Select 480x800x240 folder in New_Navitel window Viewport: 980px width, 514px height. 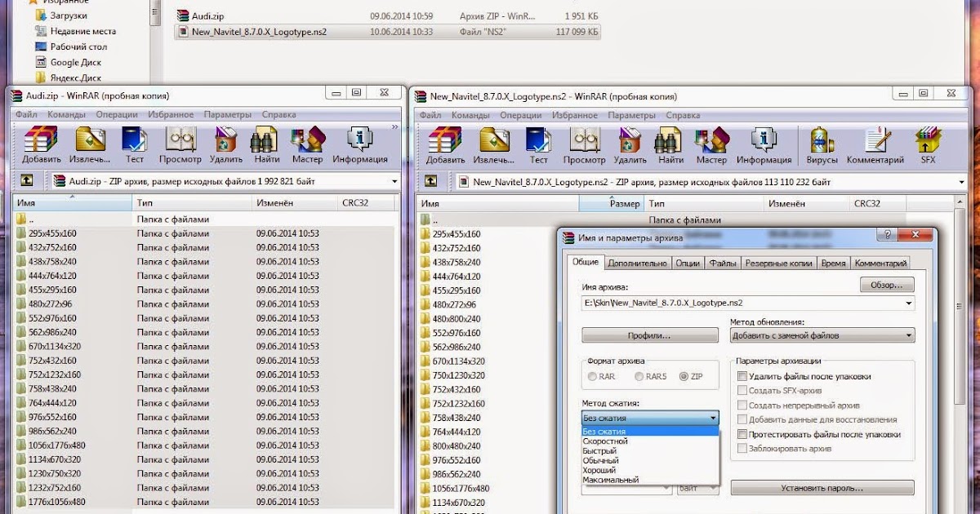click(457, 318)
